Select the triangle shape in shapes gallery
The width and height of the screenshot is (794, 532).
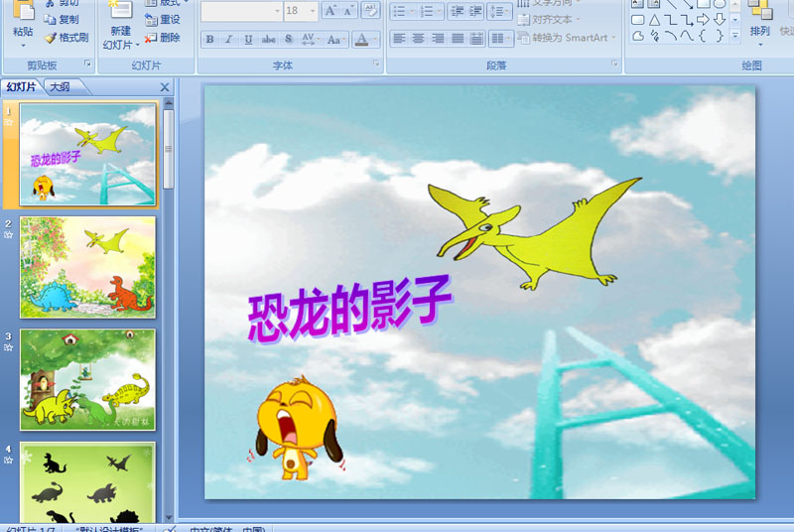coord(654,20)
